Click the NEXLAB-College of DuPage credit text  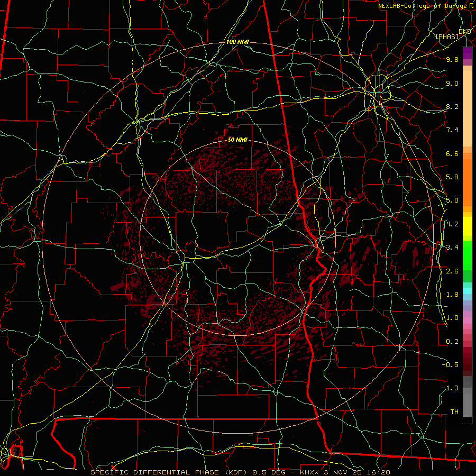pos(423,6)
